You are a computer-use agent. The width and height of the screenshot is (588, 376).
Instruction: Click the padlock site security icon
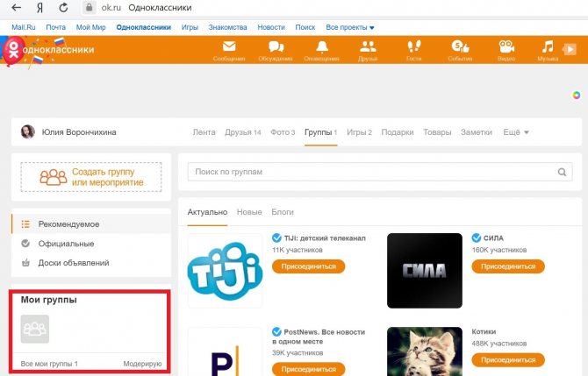click(x=89, y=8)
